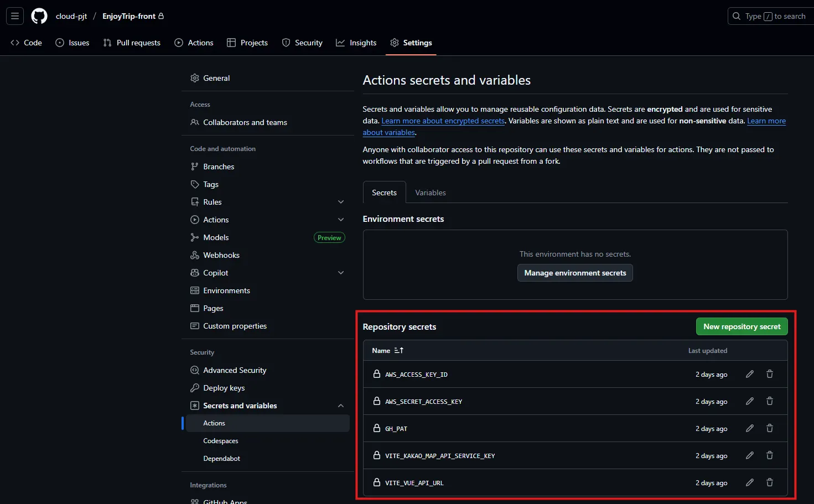Delete the GH_PAT secret using trash icon
Screen dimensions: 814x504
coord(770,428)
